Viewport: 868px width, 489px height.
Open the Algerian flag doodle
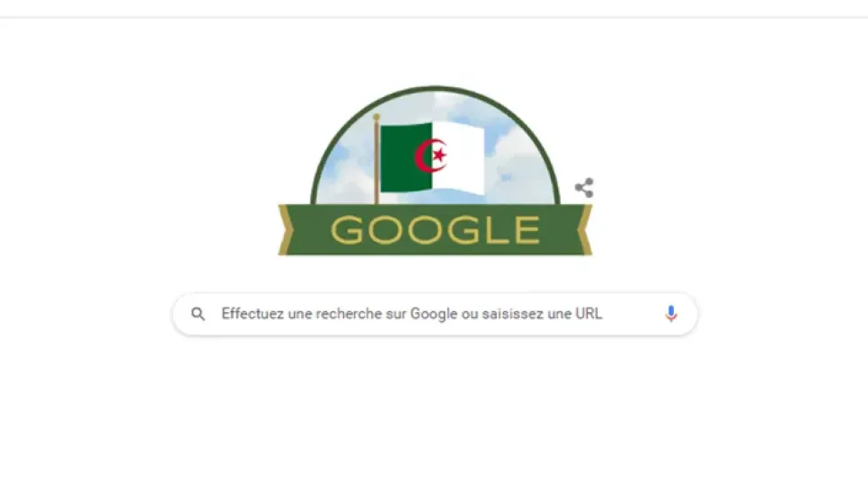[435, 171]
